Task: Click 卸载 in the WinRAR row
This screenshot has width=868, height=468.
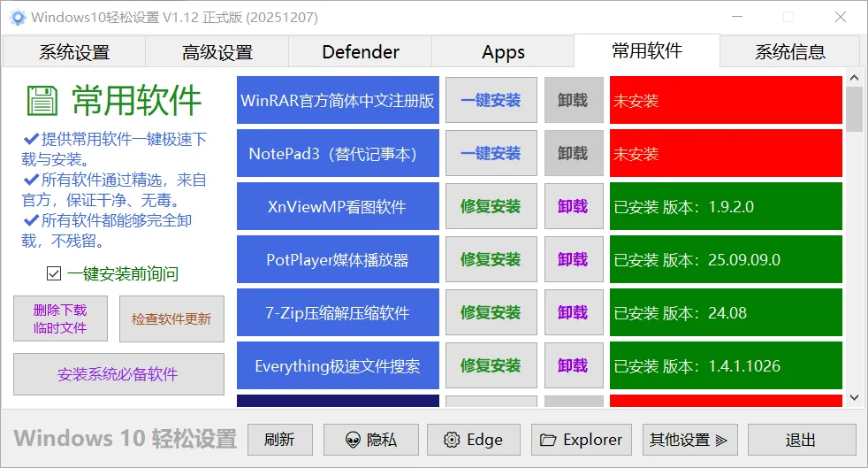Action: 574,100
